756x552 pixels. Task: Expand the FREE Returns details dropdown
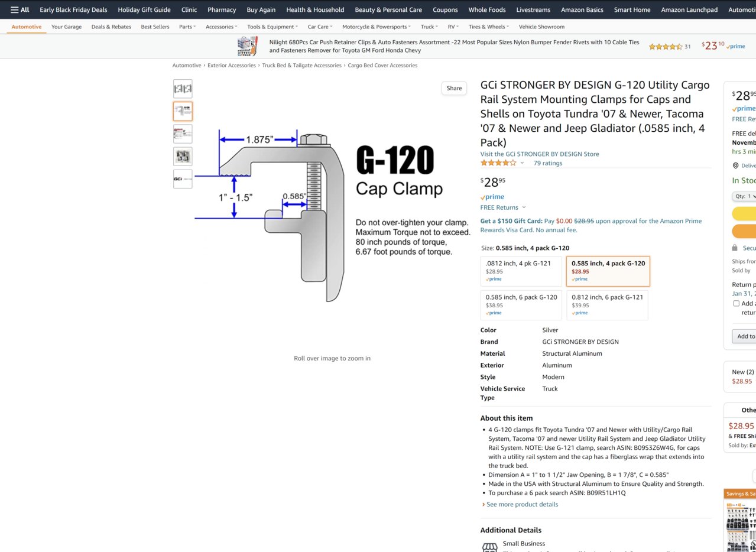click(524, 207)
